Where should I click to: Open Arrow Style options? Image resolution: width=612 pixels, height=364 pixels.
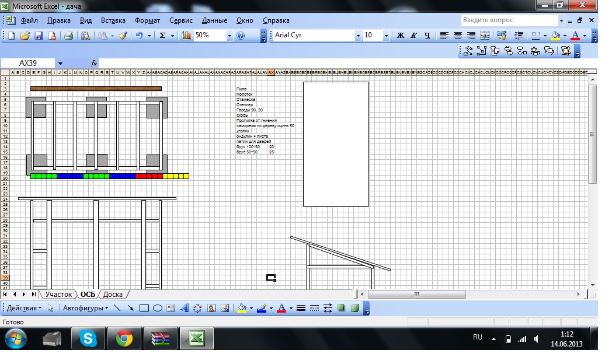328,308
